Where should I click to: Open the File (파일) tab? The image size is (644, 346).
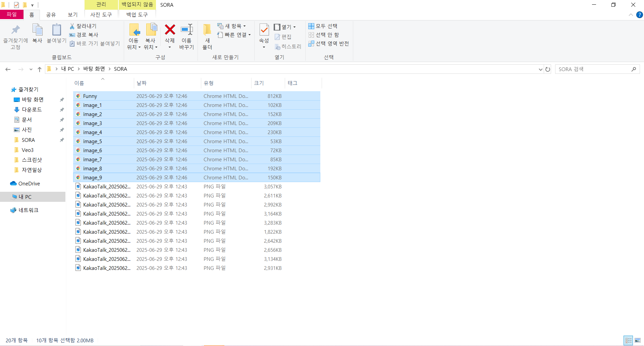[12, 14]
